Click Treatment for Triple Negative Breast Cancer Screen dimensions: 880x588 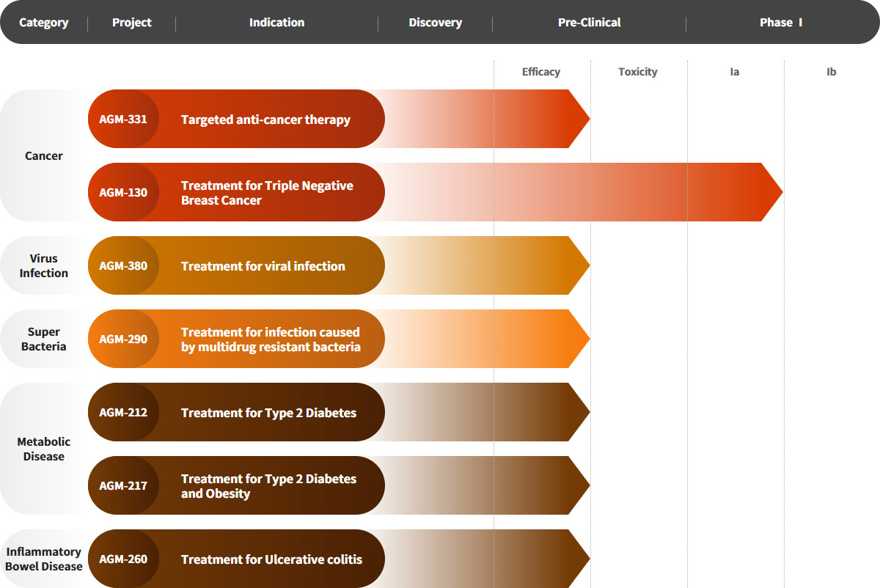(x=267, y=193)
